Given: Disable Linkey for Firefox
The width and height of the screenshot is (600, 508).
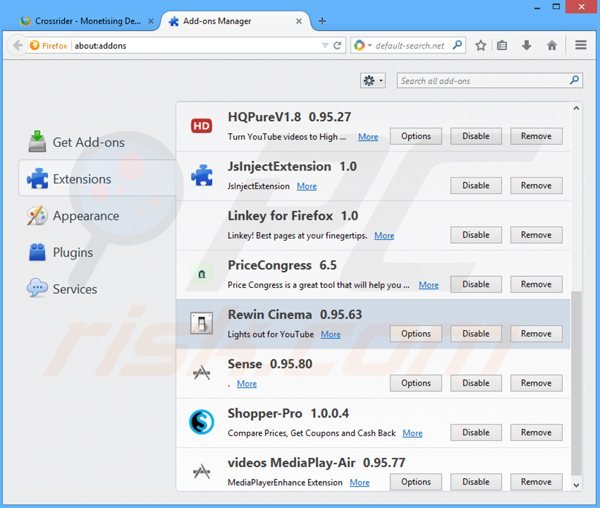Looking at the screenshot, I should 476,235.
